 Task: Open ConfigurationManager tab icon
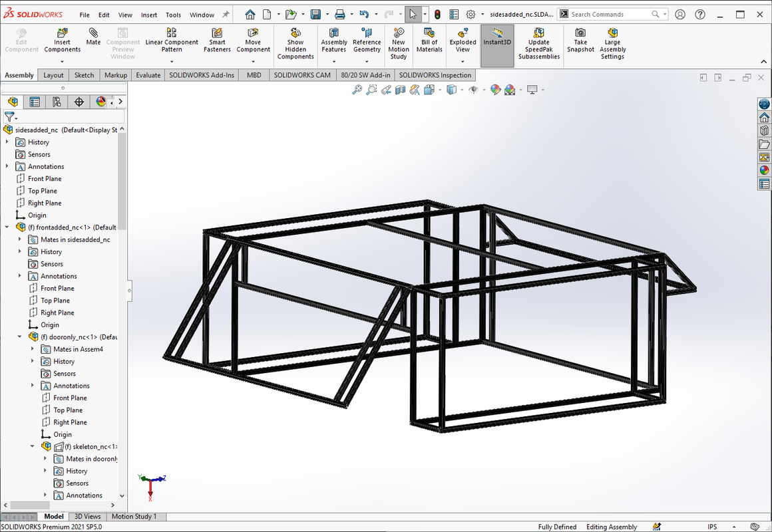pos(57,102)
